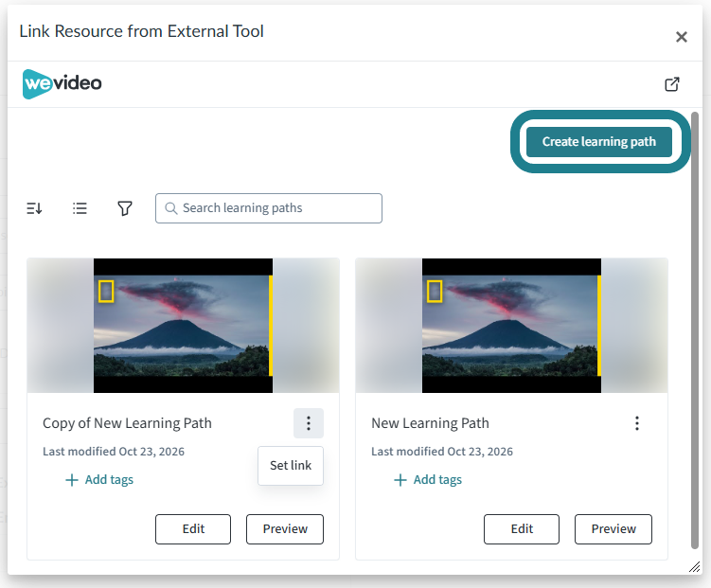Viewport: 711px width, 588px height.
Task: Click 'Last modified Oct 23, 2026' under New Learning Path
Action: [442, 452]
